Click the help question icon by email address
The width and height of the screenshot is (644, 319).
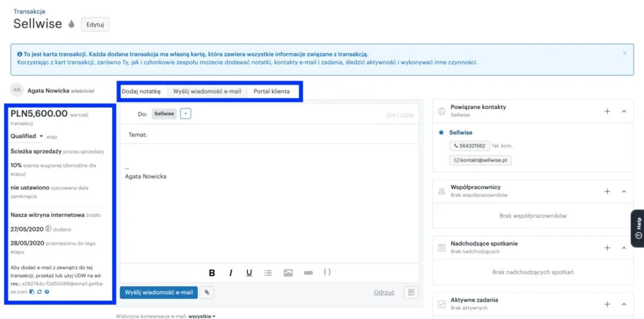47,292
